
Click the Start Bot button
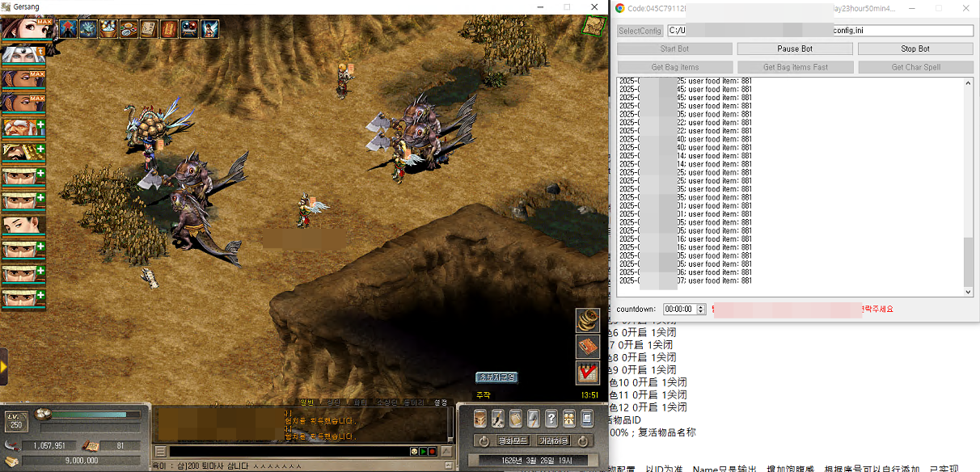tap(674, 48)
